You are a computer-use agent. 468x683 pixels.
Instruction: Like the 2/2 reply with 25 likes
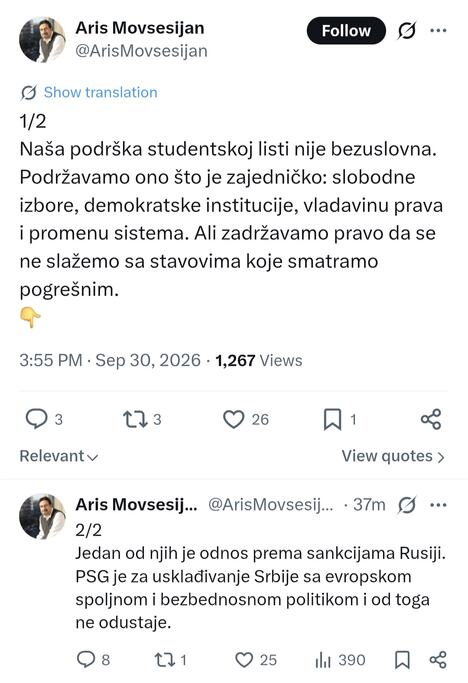click(x=256, y=659)
